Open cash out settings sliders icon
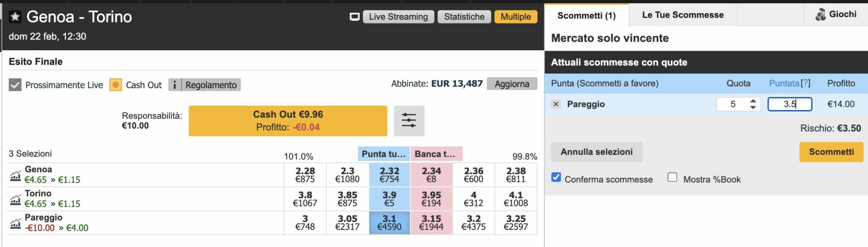The height and width of the screenshot is (247, 868). click(409, 120)
